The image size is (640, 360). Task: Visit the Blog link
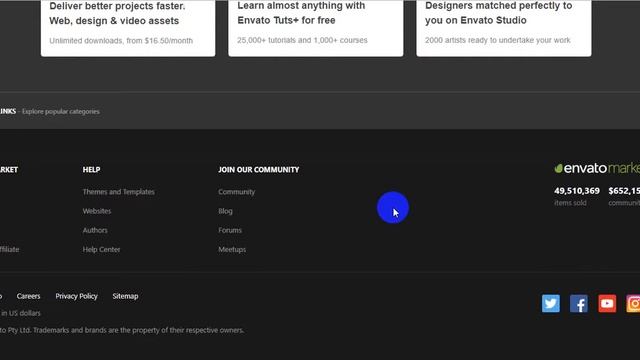click(x=225, y=211)
